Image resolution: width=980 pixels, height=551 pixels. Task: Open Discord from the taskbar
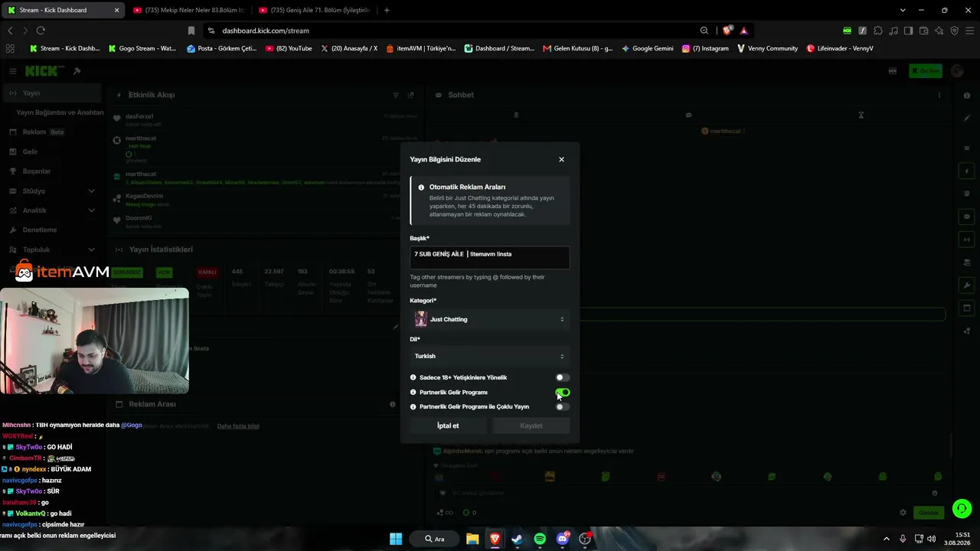click(563, 539)
